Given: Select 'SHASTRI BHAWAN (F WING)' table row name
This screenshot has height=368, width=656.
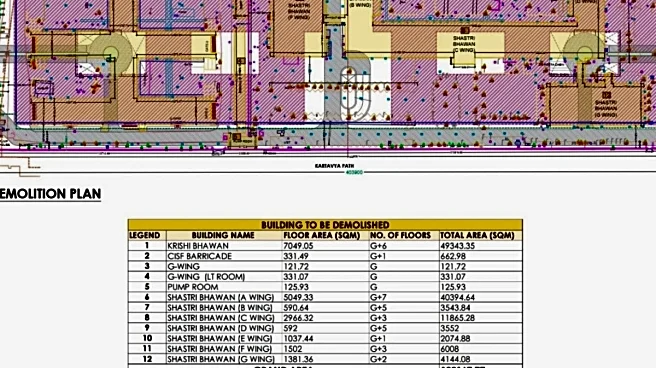Looking at the screenshot, I should click(x=220, y=349).
